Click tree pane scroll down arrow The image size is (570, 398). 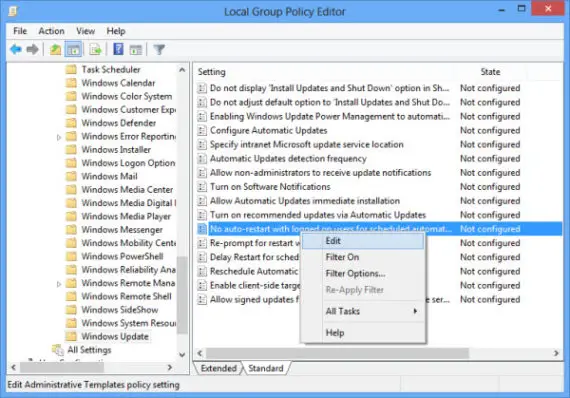pyautogui.click(x=182, y=354)
